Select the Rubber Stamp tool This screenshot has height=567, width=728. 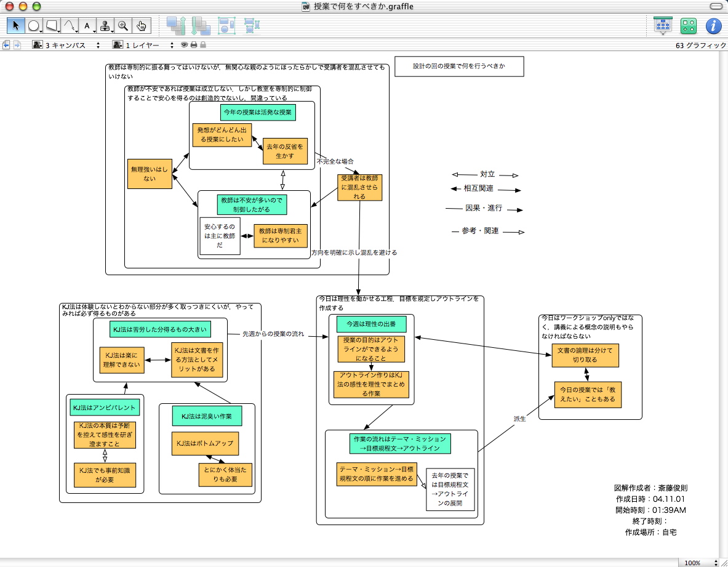106,25
